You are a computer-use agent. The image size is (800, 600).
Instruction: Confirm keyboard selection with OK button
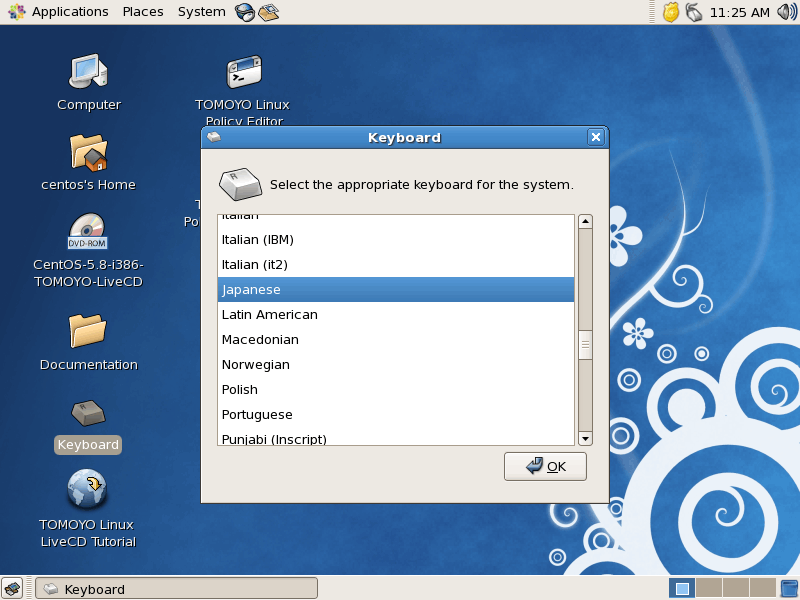click(545, 466)
